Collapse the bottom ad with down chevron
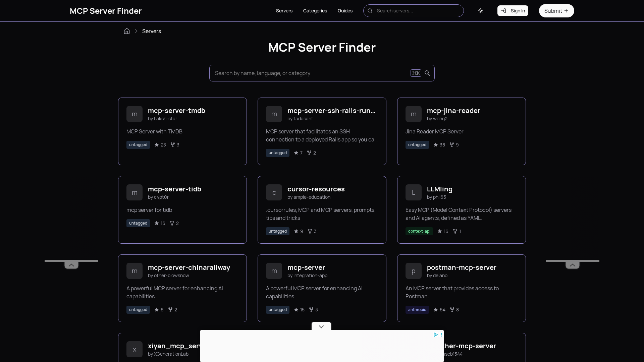This screenshot has width=644, height=362. click(x=321, y=326)
